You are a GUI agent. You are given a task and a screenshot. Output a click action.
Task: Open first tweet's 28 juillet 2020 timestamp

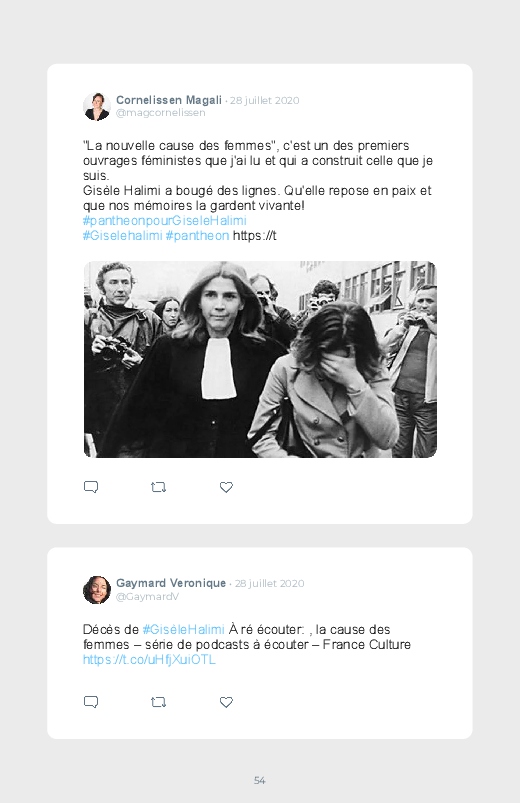(x=264, y=100)
